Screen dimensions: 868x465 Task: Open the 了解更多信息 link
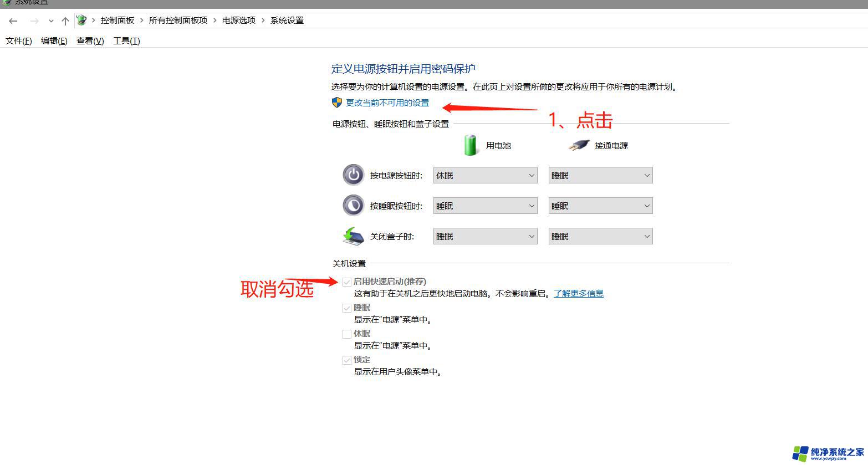[579, 294]
